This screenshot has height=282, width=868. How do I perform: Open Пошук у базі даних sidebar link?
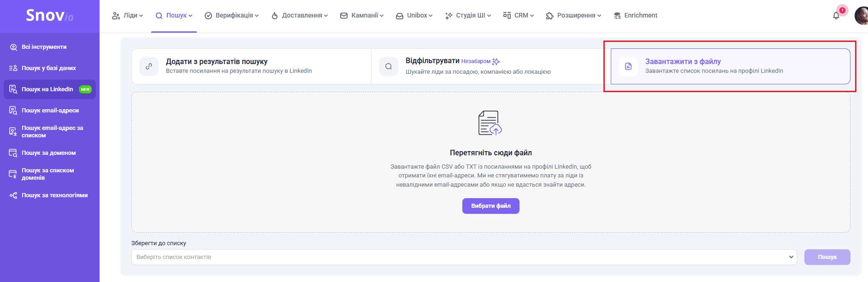pyautogui.click(x=49, y=68)
